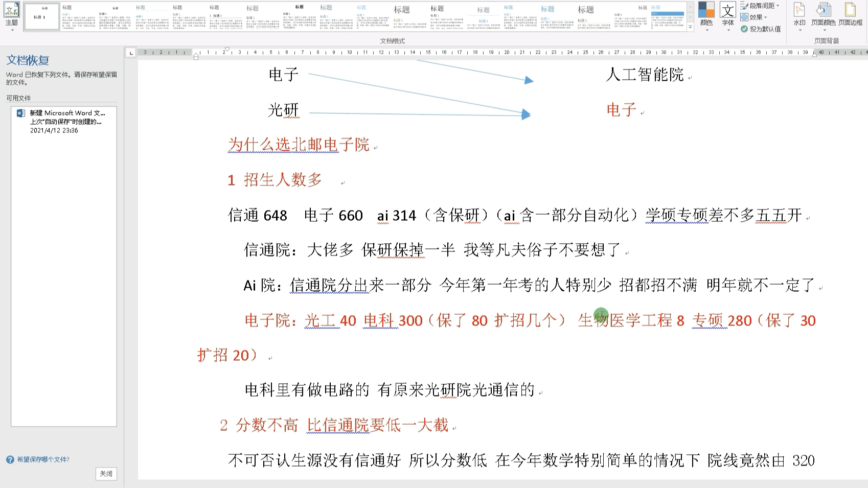This screenshot has height=488, width=868.
Task: Open the 主题 themes menu
Action: [x=11, y=17]
